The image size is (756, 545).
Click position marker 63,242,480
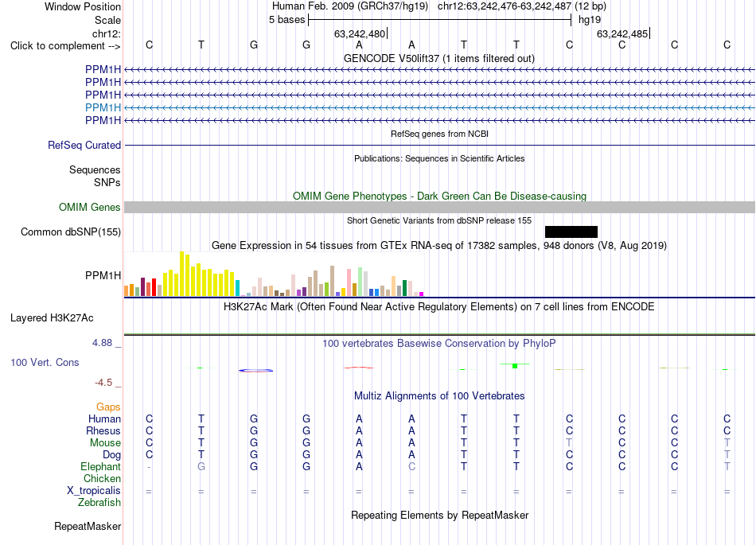coord(360,33)
